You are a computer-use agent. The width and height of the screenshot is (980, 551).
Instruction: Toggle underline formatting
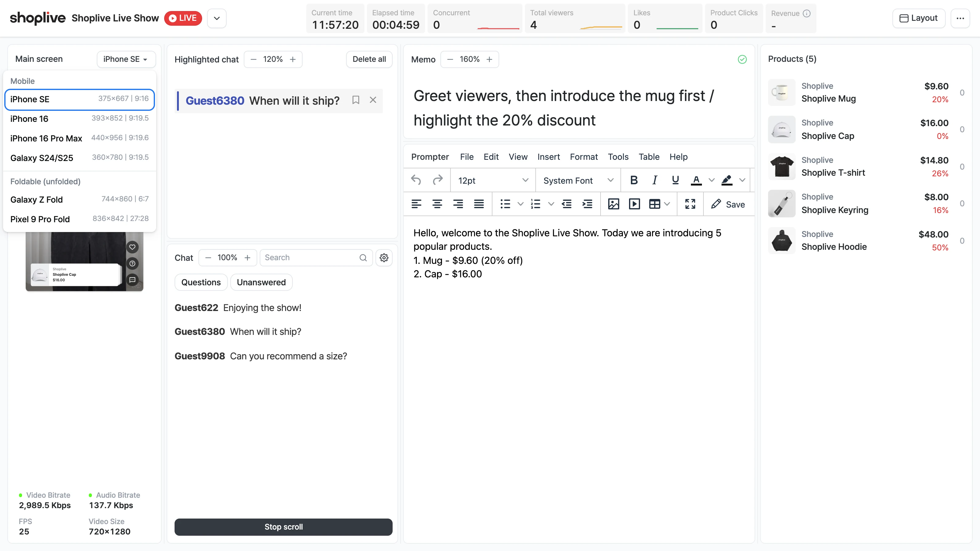tap(675, 180)
